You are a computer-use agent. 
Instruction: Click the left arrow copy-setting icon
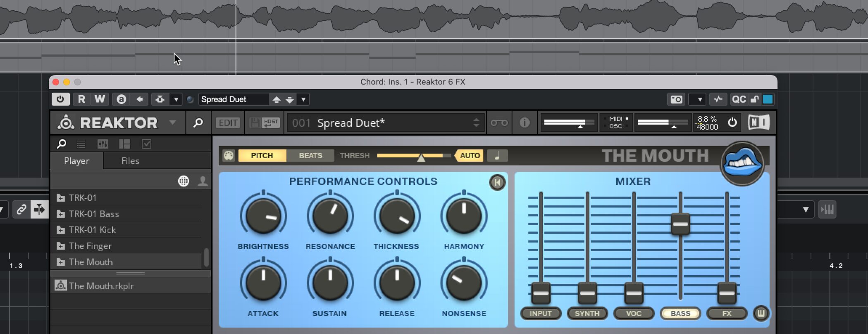coord(140,99)
